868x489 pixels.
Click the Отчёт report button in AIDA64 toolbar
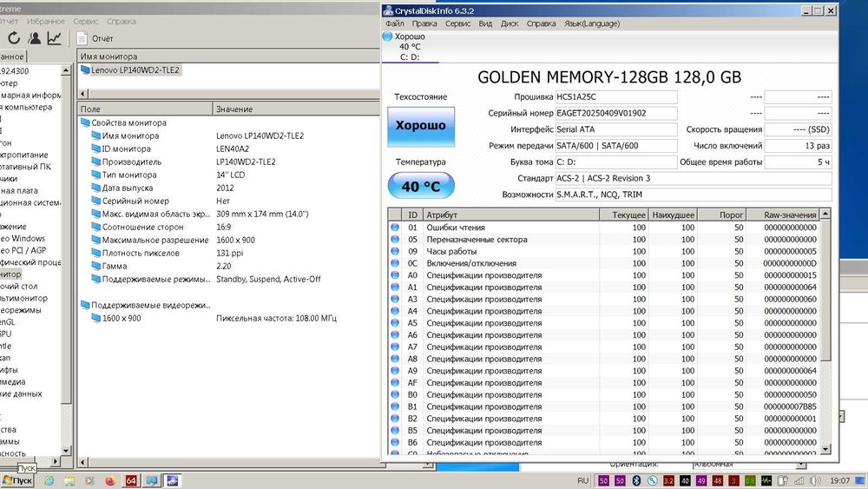[x=95, y=38]
